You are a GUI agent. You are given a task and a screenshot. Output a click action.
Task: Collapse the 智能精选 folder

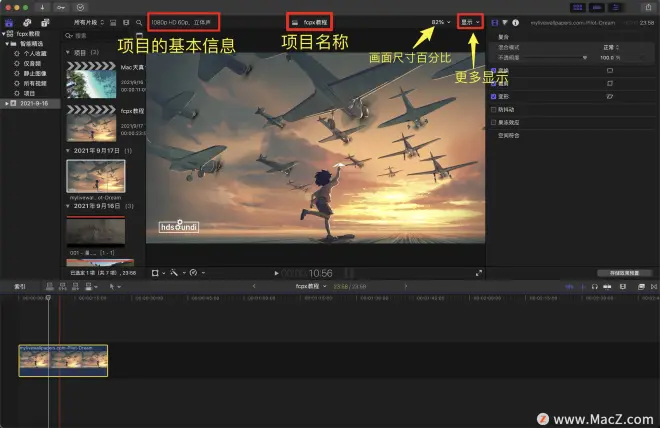pyautogui.click(x=7, y=44)
